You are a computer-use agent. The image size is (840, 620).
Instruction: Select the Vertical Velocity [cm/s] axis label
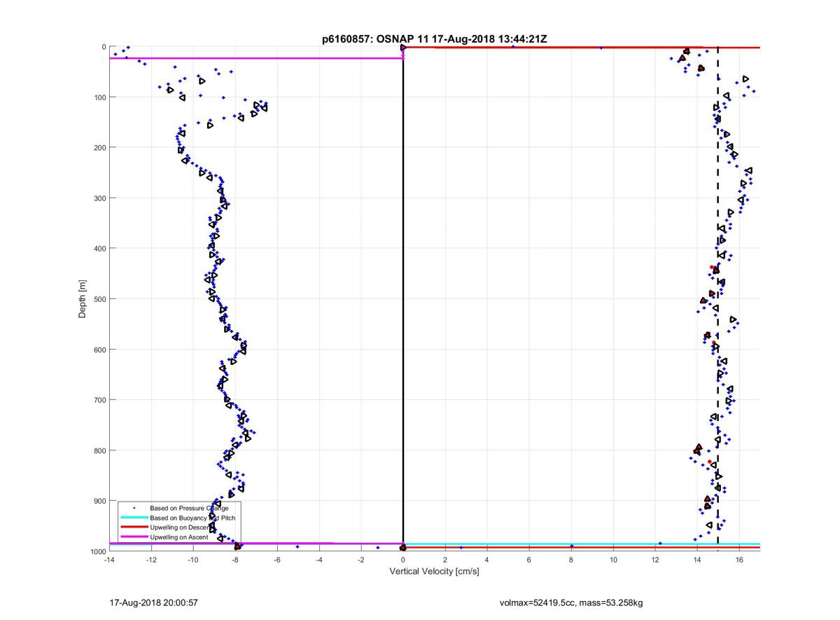coord(434,572)
